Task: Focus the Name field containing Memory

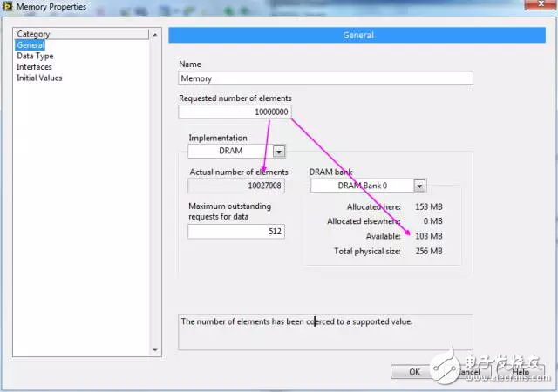Action: [x=325, y=78]
